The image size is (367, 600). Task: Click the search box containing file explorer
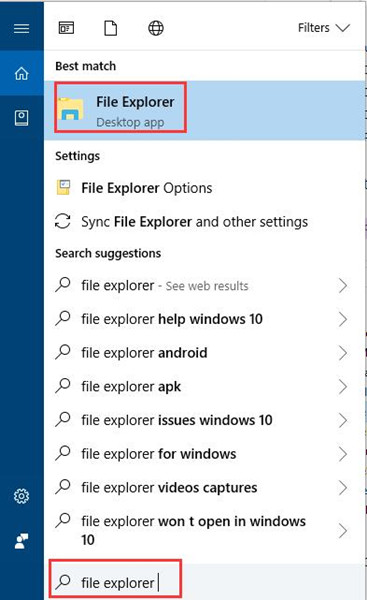(205, 582)
